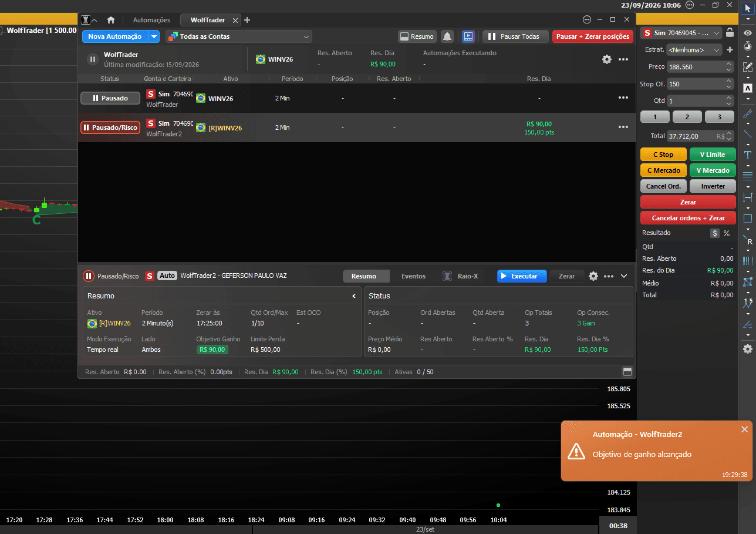Open the Raio-X tab
This screenshot has height=534, width=756.
(461, 276)
